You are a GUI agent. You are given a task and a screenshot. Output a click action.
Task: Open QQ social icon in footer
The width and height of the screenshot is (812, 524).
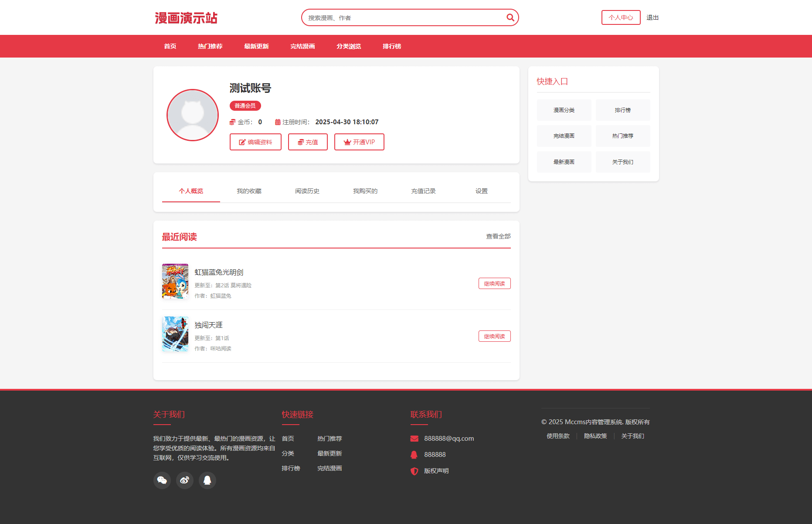pos(207,480)
